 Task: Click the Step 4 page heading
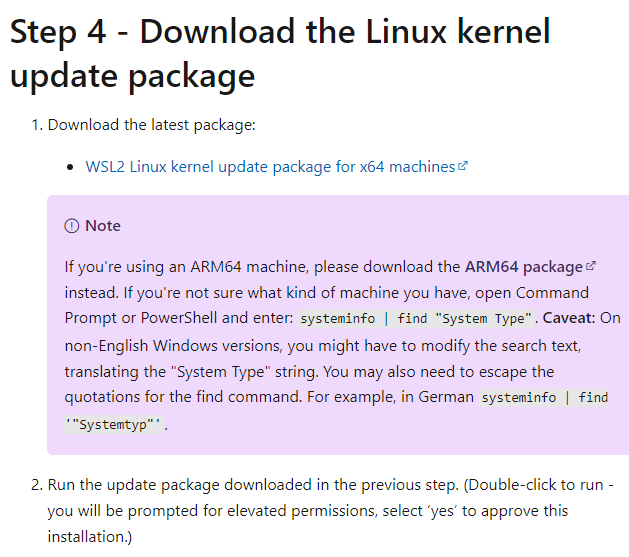pos(280,53)
